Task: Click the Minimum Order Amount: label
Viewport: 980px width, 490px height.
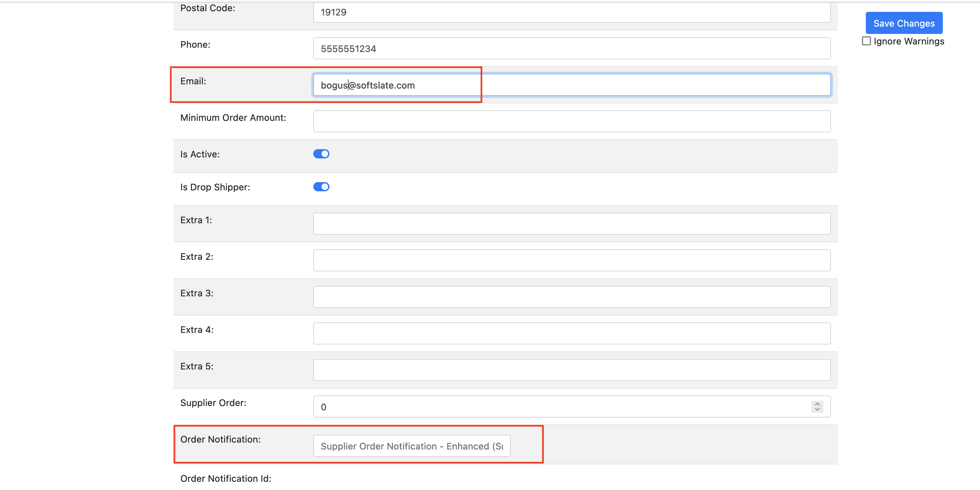Action: pos(233,118)
